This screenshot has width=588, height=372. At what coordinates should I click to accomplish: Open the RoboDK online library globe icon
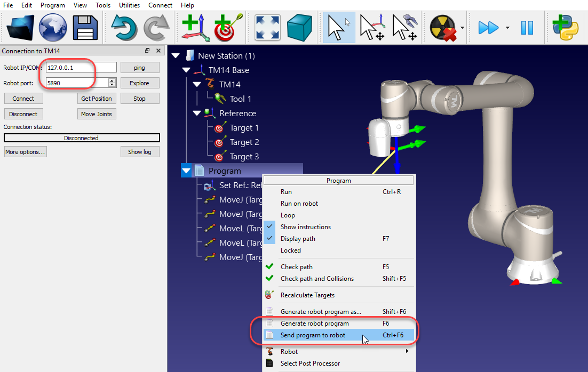click(52, 28)
